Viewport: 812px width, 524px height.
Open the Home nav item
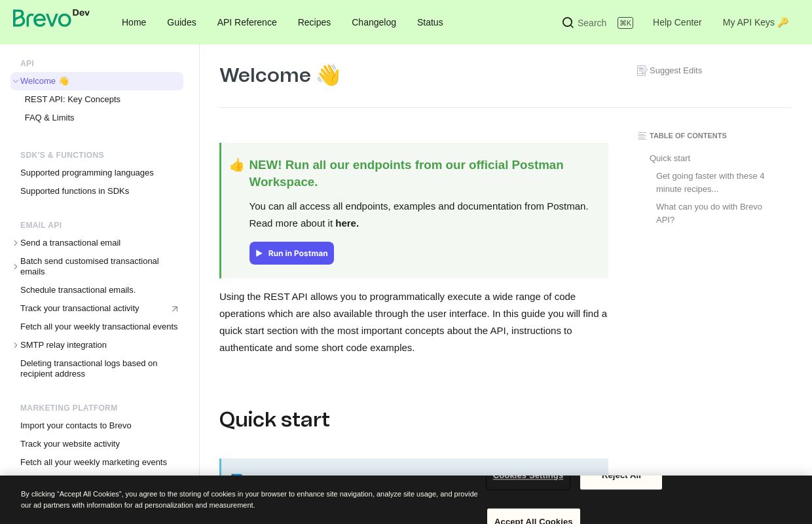tap(134, 22)
